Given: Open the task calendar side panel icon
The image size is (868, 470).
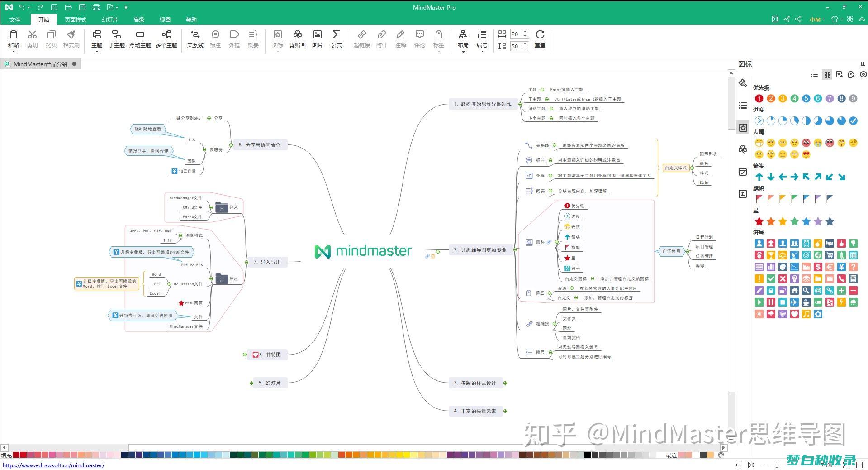Looking at the screenshot, I should coord(743,172).
